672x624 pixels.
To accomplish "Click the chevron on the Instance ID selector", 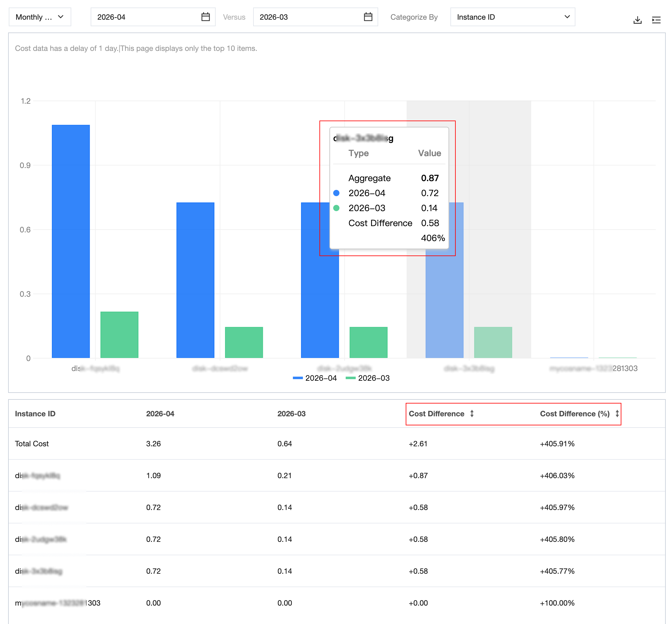I will click(x=567, y=17).
